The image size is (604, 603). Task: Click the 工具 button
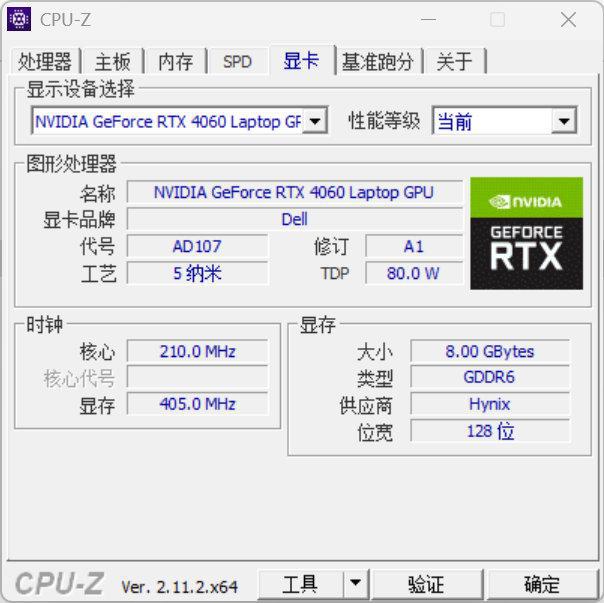pos(300,583)
